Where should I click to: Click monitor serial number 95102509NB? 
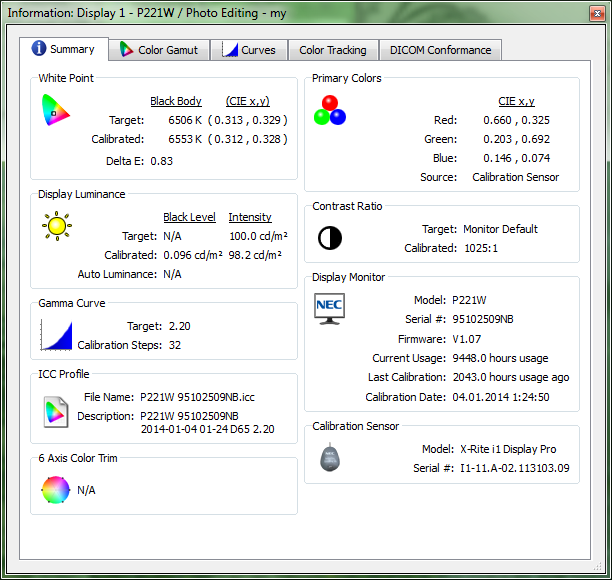[x=483, y=319]
